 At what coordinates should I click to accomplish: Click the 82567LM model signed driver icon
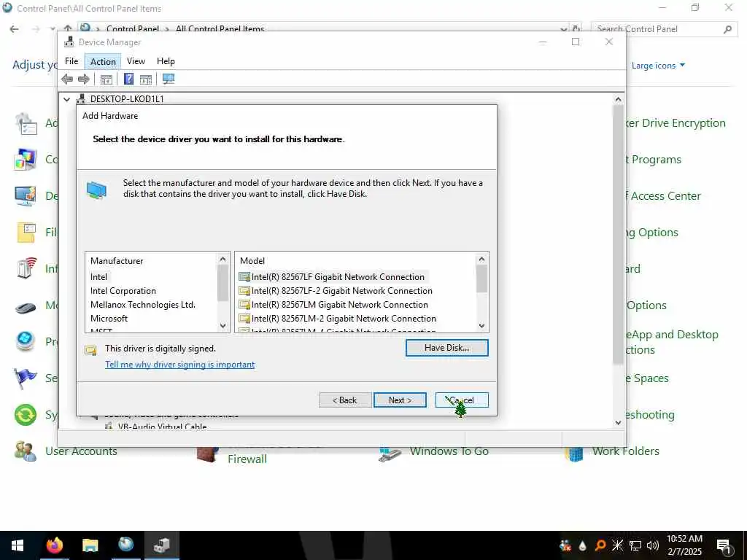point(244,305)
